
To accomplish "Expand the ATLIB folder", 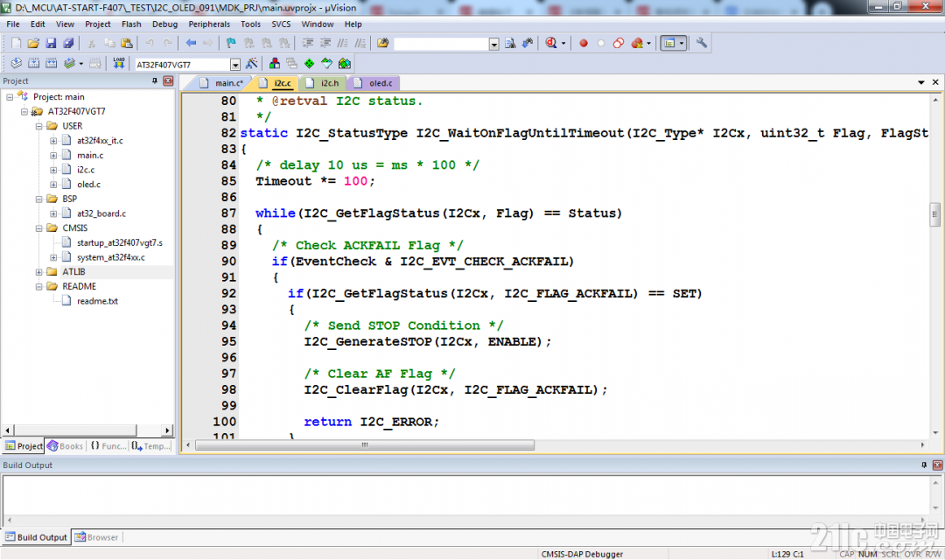I will tap(38, 272).
